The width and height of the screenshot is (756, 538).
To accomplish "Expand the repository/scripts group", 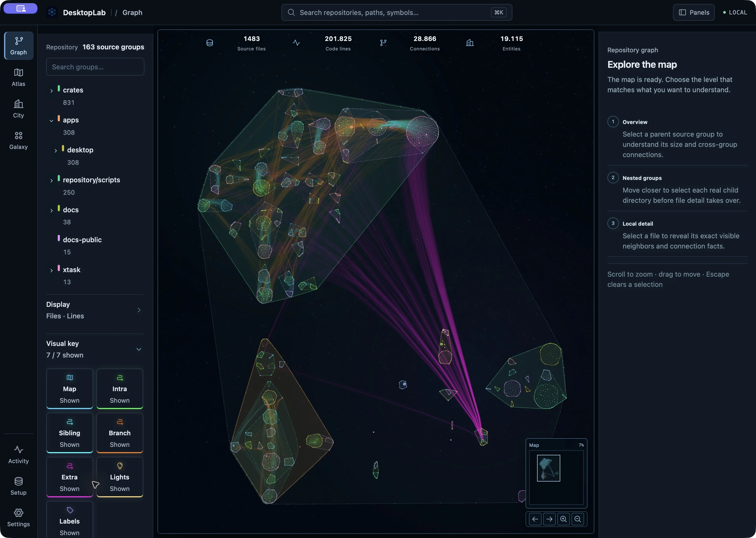I will (x=51, y=180).
